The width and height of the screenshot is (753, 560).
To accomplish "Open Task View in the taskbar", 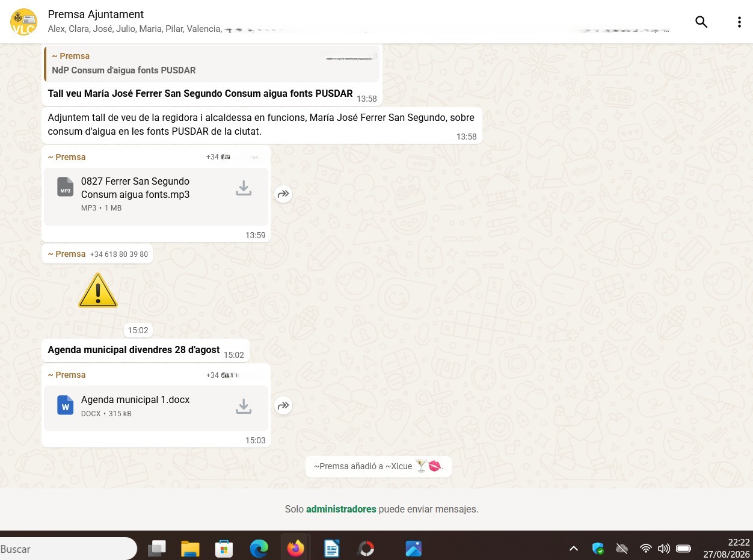I will click(157, 549).
